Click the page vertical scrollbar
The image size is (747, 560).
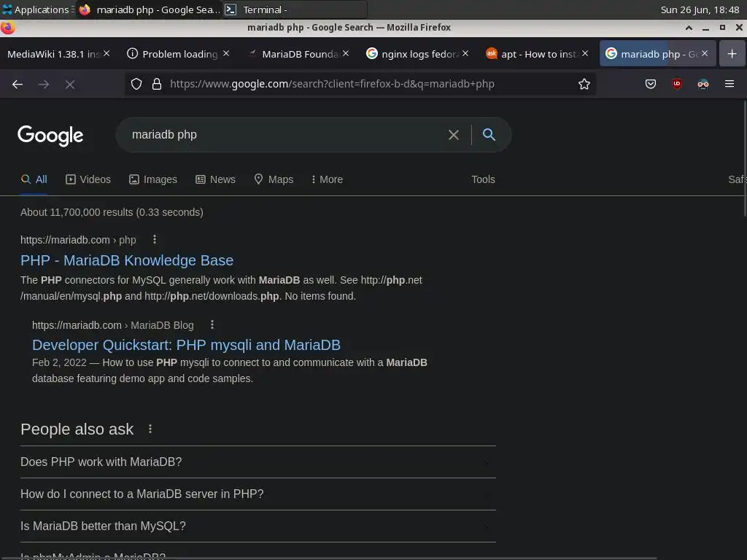[x=744, y=157]
